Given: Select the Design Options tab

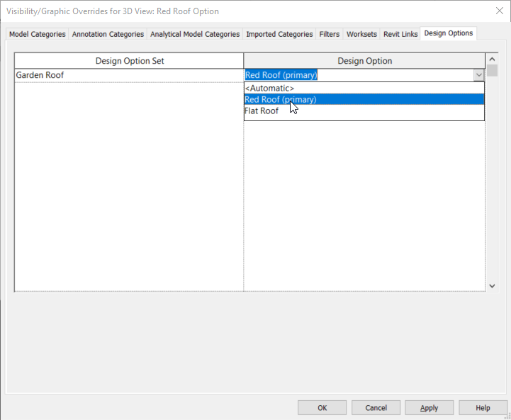Looking at the screenshot, I should click(x=449, y=33).
